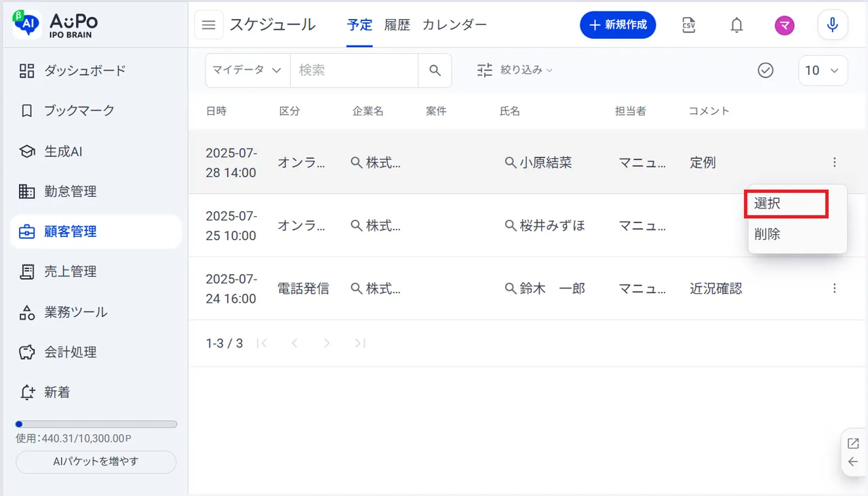The width and height of the screenshot is (868, 496).
Task: Click the 2025-07-25 10:00 date cell
Action: 231,226
